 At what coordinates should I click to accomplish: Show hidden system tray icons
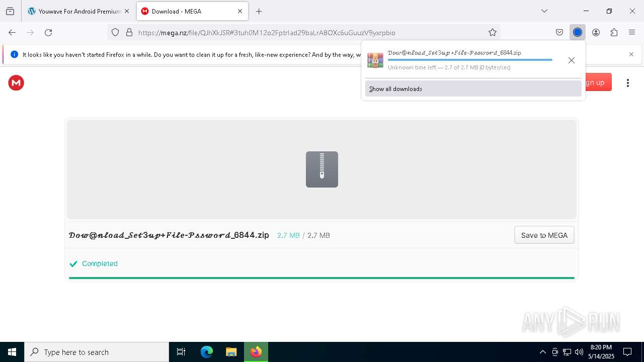click(542, 352)
